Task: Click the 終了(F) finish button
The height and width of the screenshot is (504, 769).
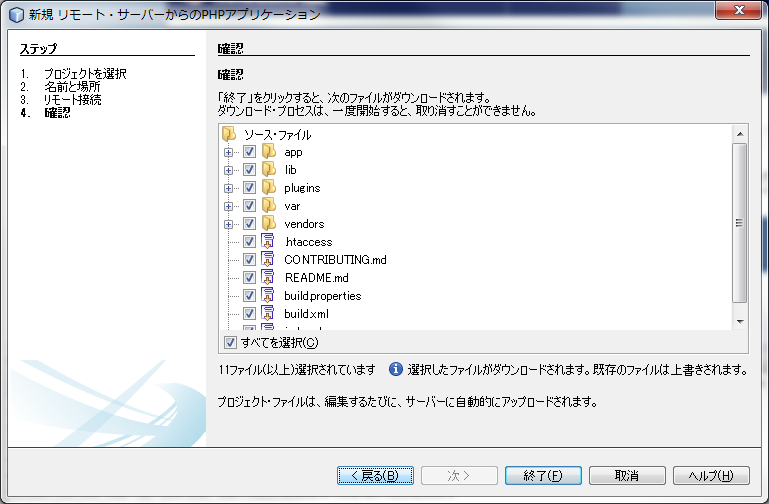Action: coord(543,476)
